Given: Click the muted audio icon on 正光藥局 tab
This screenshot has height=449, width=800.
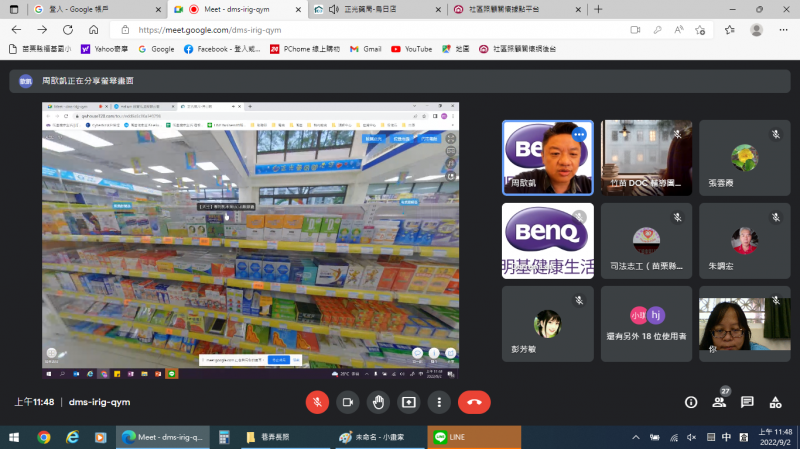Looking at the screenshot, I should click(x=334, y=9).
